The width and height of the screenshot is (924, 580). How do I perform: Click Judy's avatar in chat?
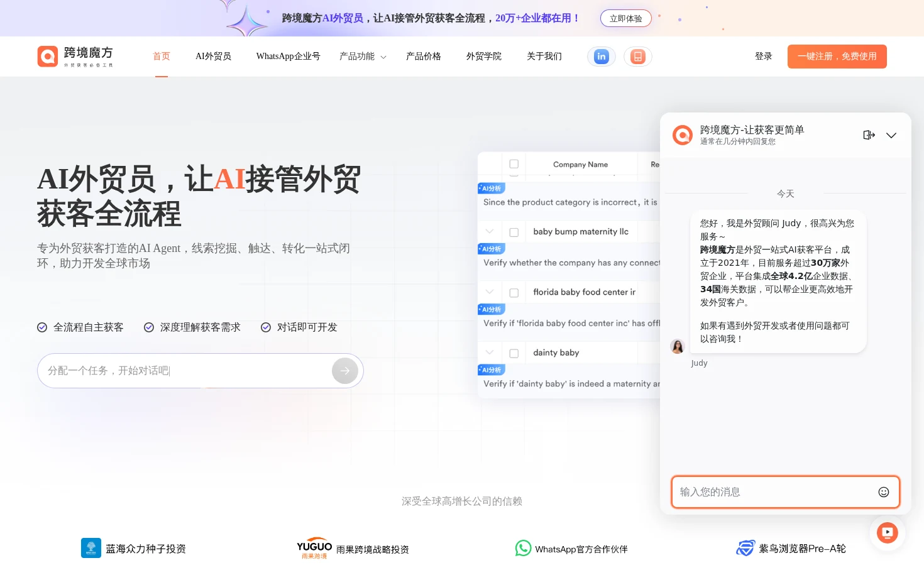(x=678, y=346)
